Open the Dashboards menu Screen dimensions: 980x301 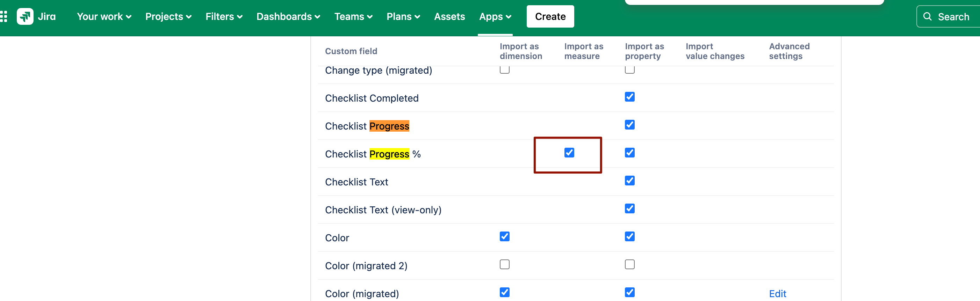288,16
